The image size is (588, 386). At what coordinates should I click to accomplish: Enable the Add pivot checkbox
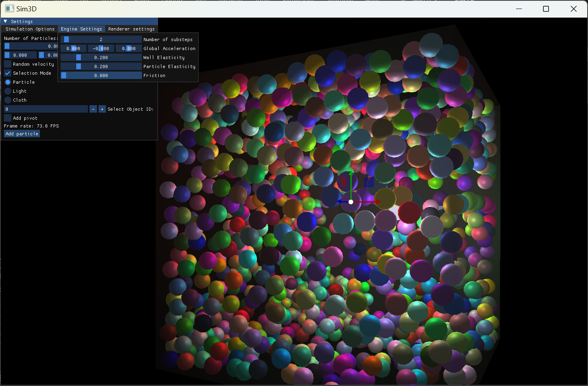[8, 118]
